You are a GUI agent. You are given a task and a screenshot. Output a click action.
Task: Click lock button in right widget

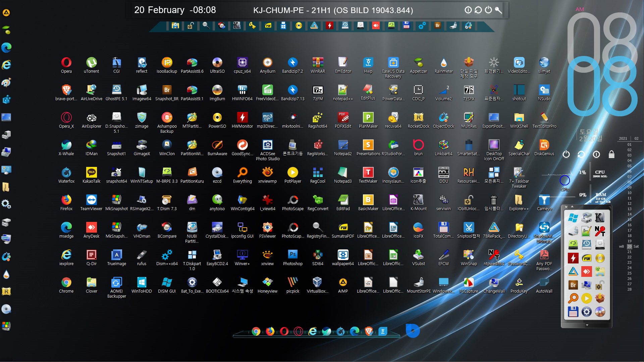[611, 154]
